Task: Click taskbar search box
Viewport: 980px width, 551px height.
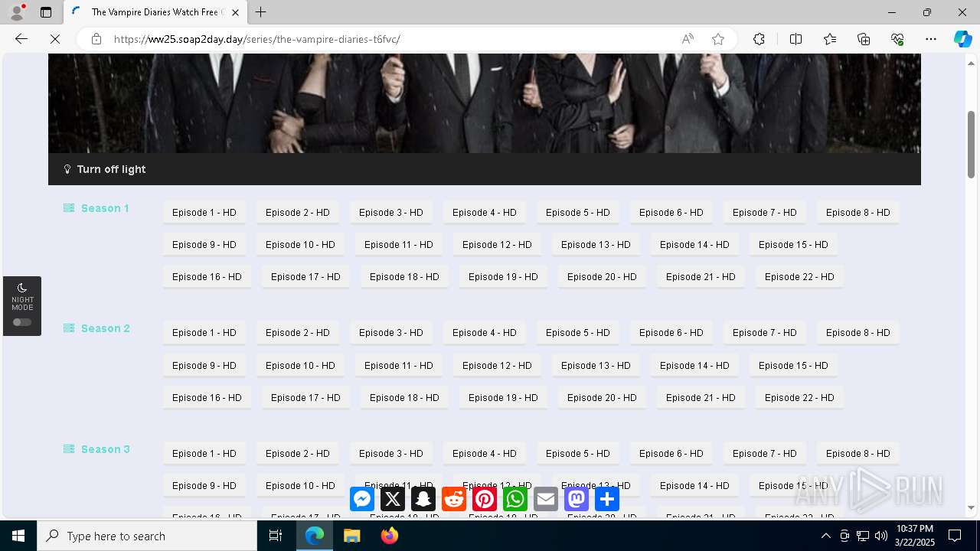Action: (x=147, y=536)
